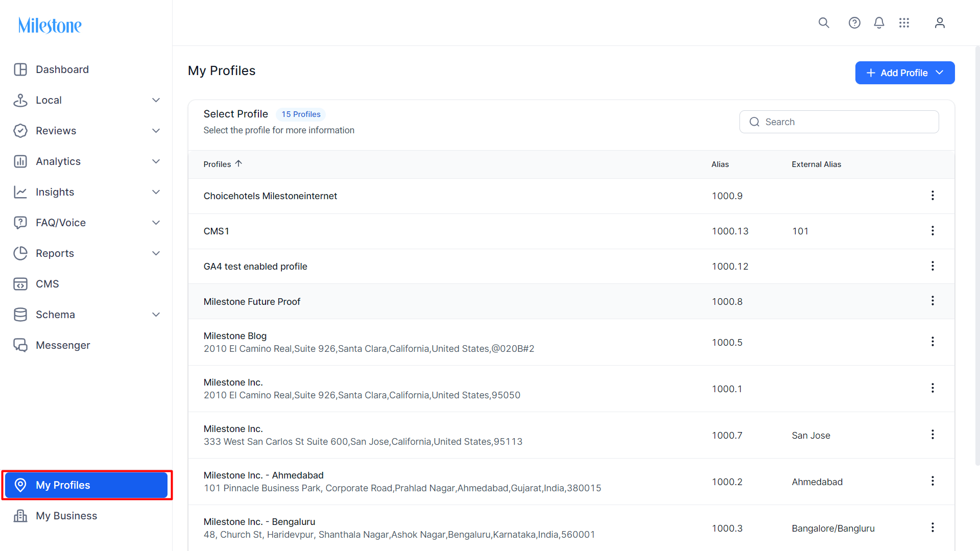This screenshot has width=980, height=551.
Task: Open Milestone Inc. - Ahmedabad profile
Action: click(264, 475)
